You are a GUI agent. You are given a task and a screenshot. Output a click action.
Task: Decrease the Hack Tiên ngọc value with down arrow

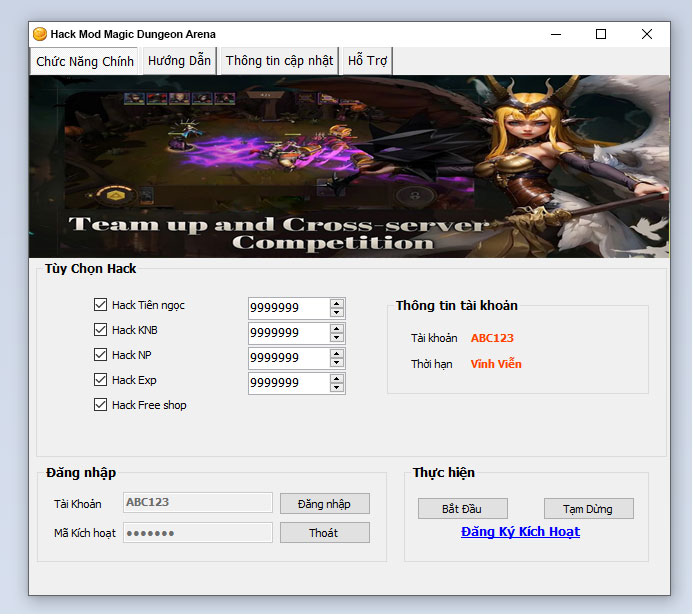(x=337, y=312)
